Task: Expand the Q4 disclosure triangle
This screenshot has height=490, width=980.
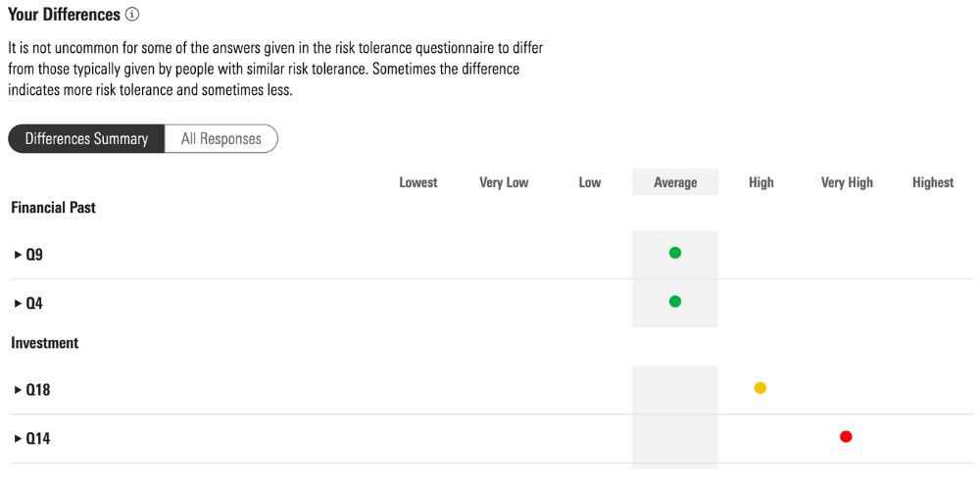Action: click(x=19, y=304)
